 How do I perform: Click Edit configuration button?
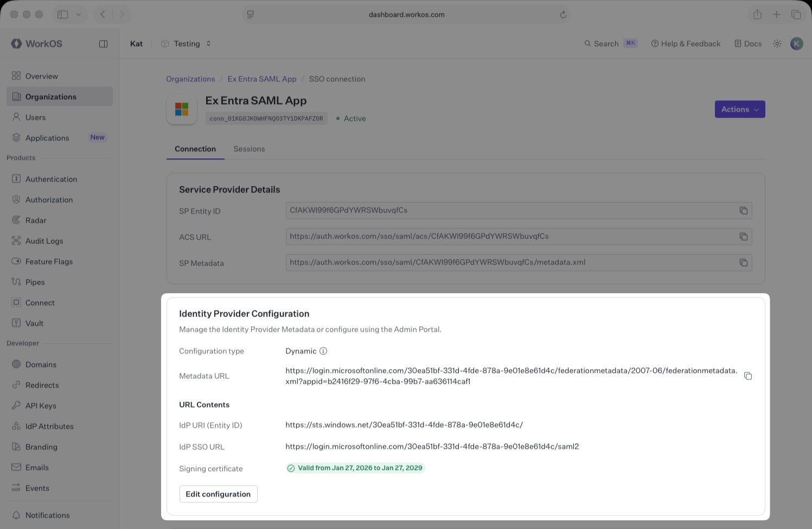pos(218,494)
